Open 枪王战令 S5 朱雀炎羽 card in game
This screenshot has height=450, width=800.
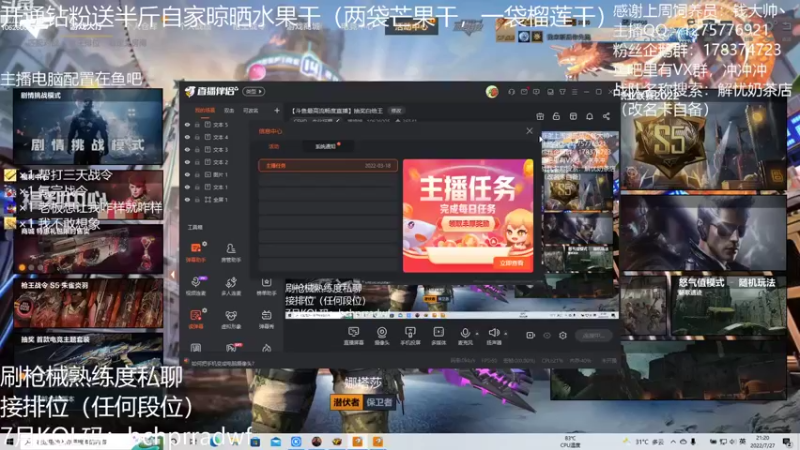[x=88, y=303]
